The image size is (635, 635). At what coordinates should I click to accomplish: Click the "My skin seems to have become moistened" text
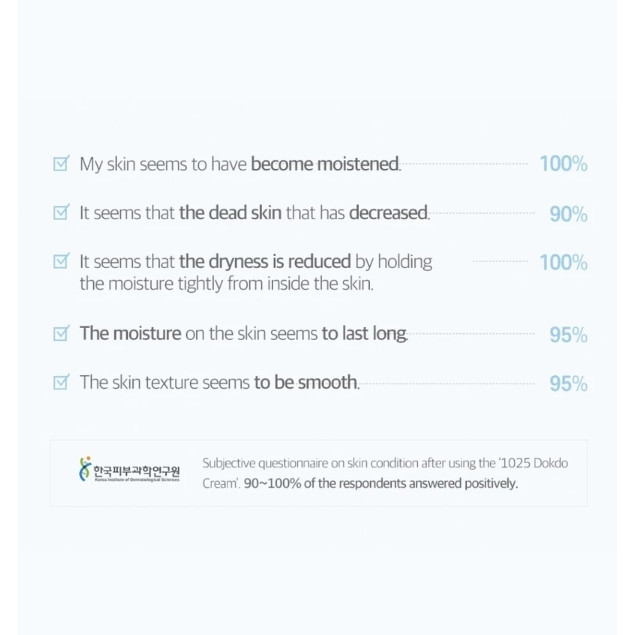click(240, 164)
